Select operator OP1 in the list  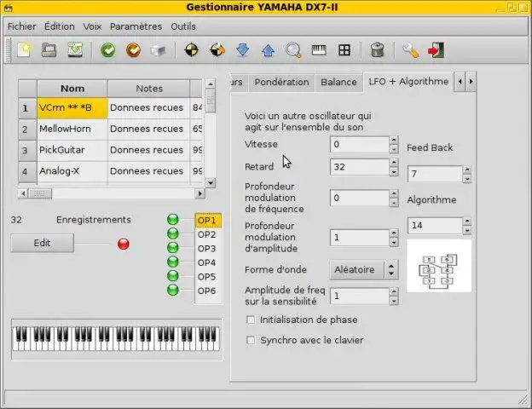208,221
